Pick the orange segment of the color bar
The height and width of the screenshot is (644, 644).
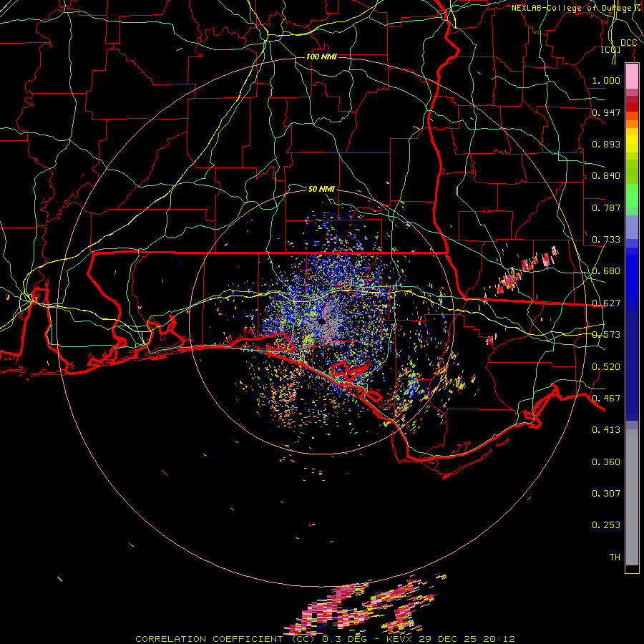pyautogui.click(x=632, y=123)
